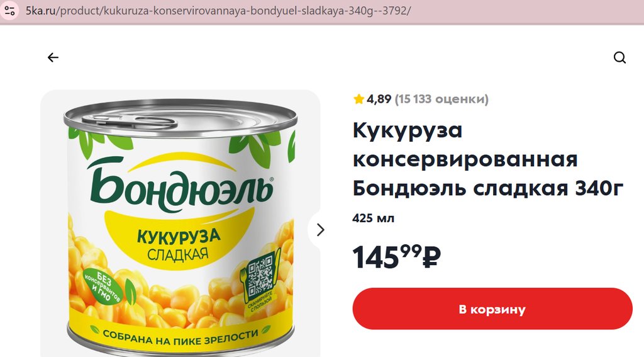The height and width of the screenshot is (357, 644).
Task: Click the Собрана на пике зрелости banner
Action: coord(180,336)
